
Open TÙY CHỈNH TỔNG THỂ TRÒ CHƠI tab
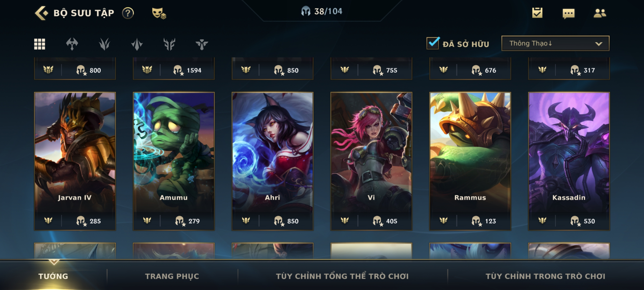(342, 276)
